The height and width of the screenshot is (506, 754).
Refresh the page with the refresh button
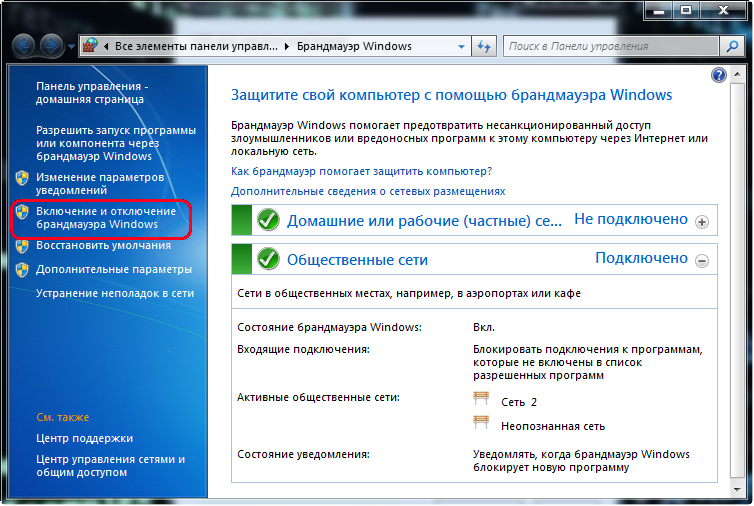[484, 47]
